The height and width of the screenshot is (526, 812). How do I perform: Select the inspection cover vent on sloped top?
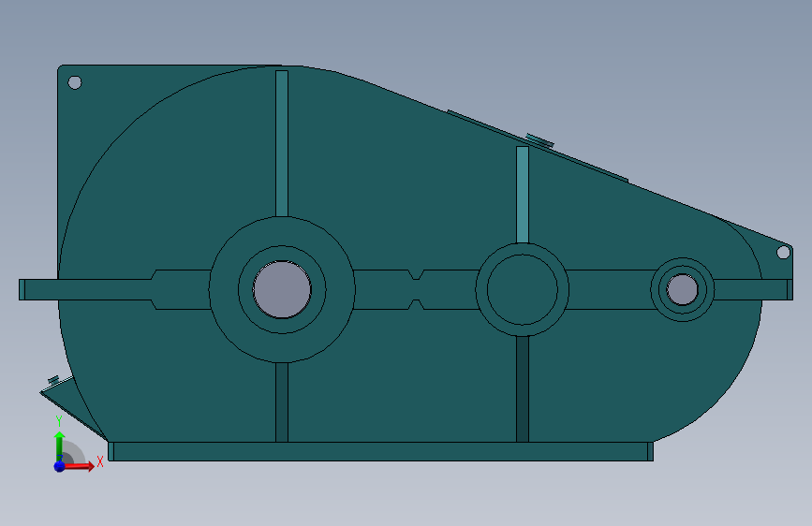pos(539,140)
